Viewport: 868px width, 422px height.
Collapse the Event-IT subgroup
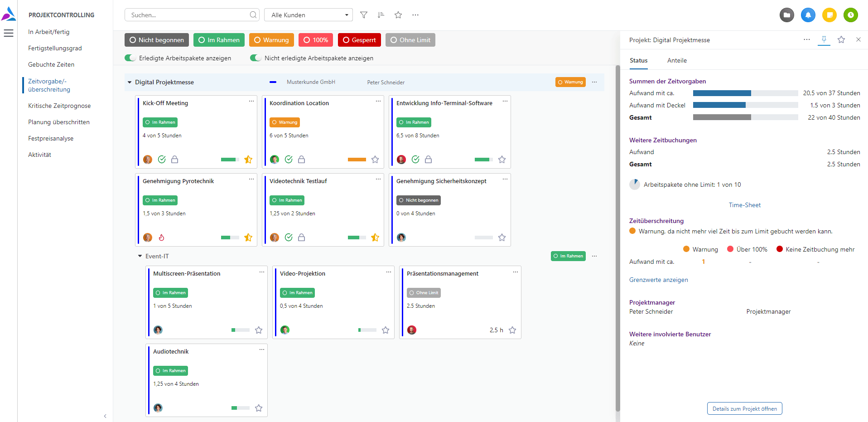(140, 256)
